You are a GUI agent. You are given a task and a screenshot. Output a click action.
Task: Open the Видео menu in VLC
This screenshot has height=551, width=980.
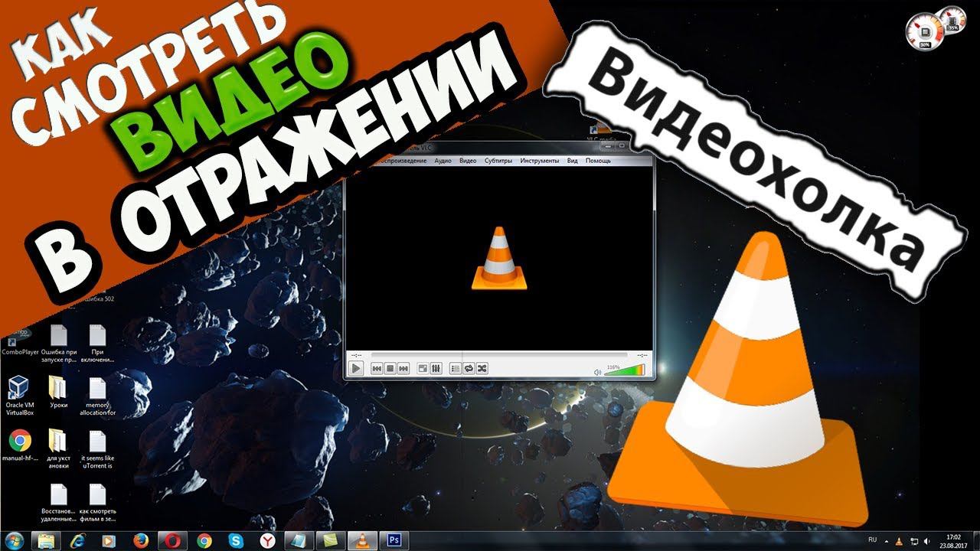[x=468, y=161]
